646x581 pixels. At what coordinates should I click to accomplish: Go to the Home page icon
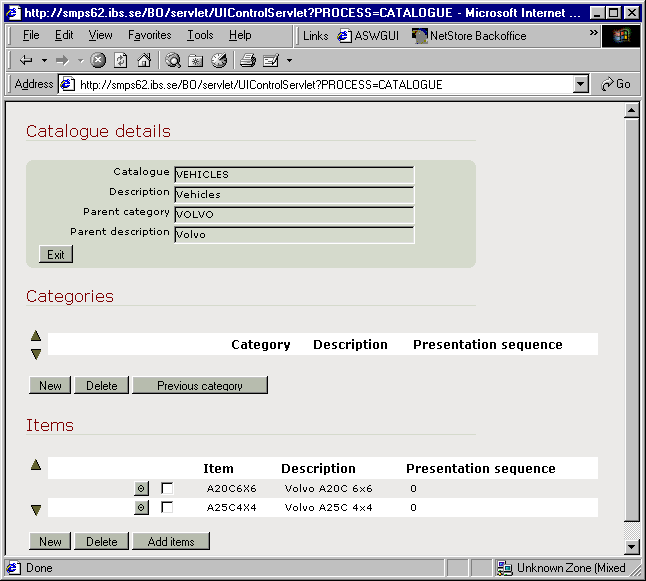[141, 60]
